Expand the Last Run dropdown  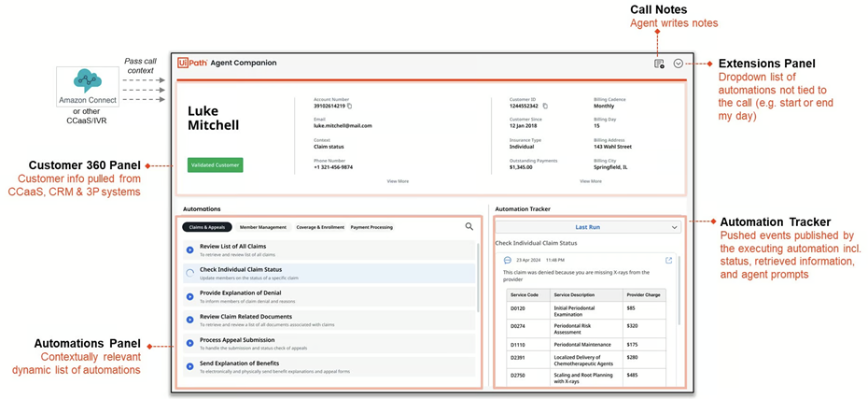tap(588, 227)
